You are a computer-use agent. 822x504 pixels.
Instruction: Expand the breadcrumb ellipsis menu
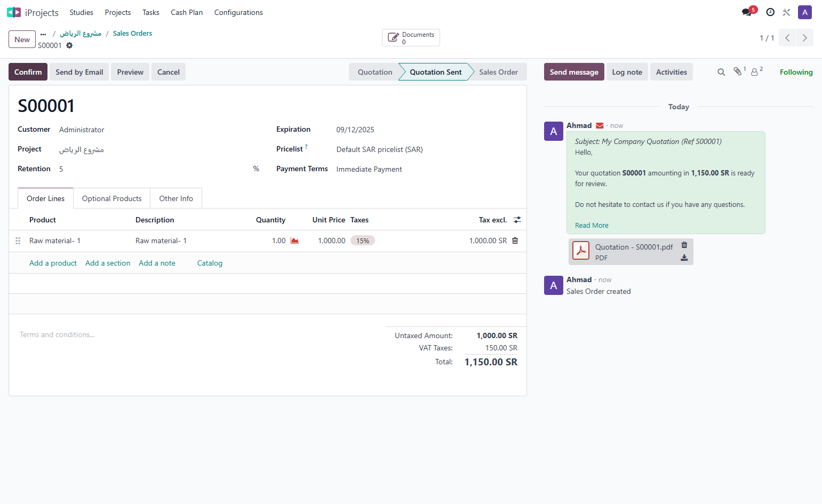(x=43, y=34)
